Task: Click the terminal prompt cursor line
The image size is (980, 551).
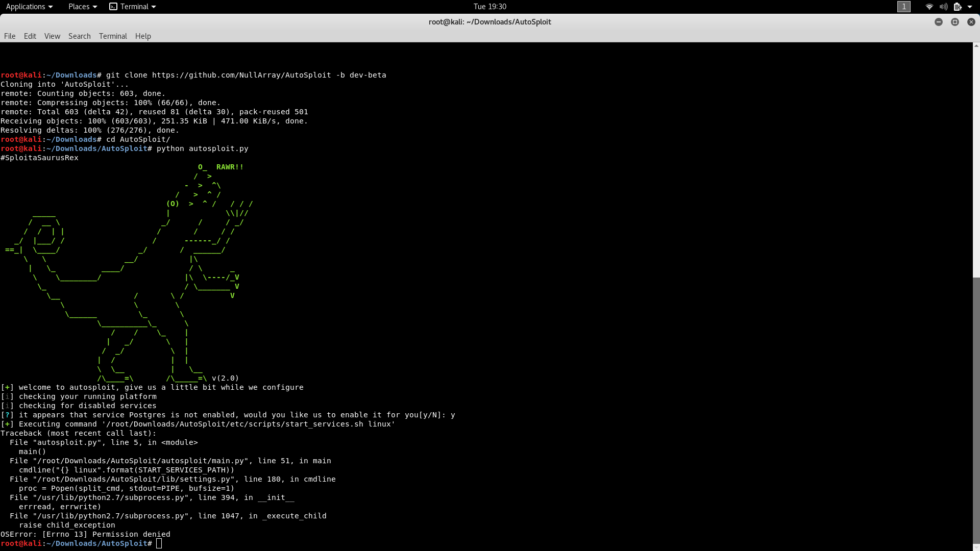Action: (159, 543)
